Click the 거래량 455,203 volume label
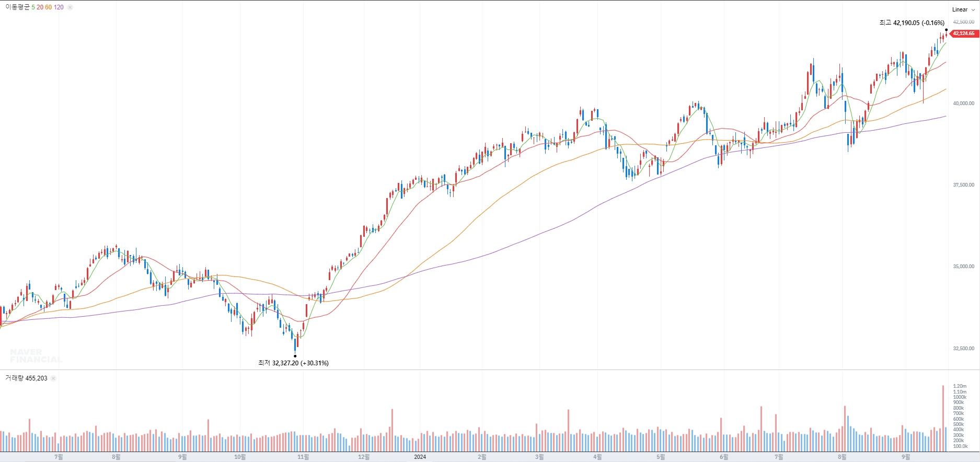Viewport: 980px width, 462px height. click(26, 378)
